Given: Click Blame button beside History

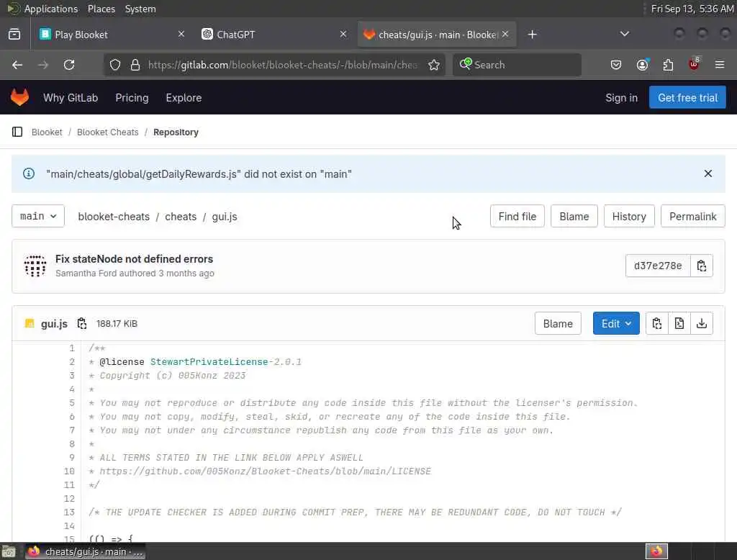Looking at the screenshot, I should click(x=574, y=216).
